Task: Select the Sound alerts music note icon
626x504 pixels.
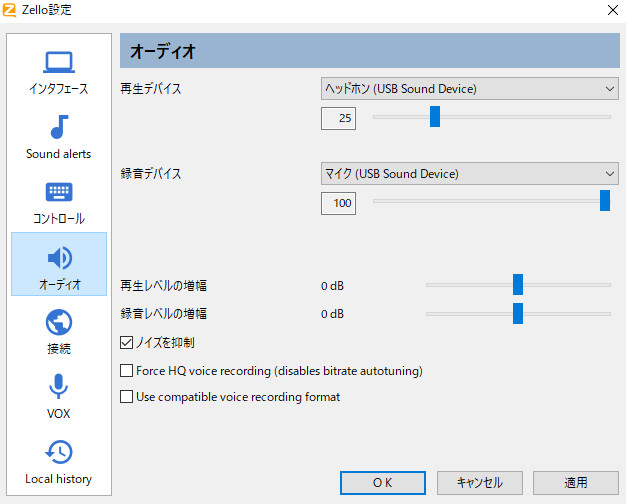Action: tap(59, 128)
